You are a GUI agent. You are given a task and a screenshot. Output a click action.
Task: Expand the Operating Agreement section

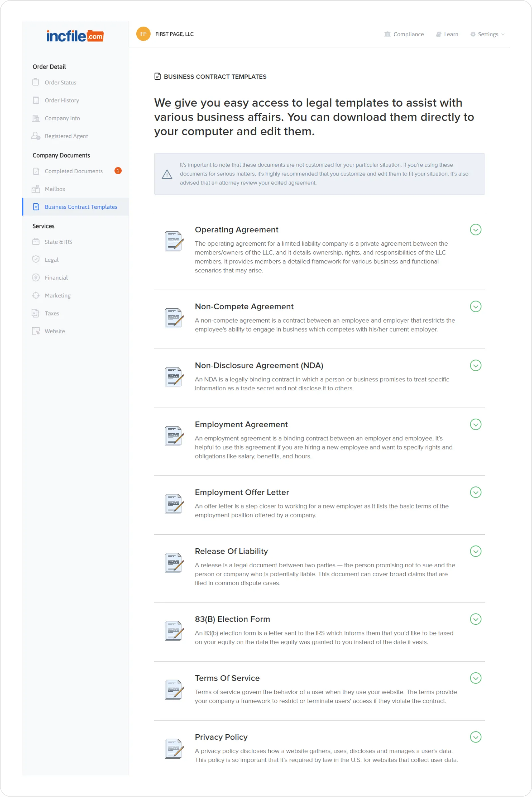click(475, 230)
